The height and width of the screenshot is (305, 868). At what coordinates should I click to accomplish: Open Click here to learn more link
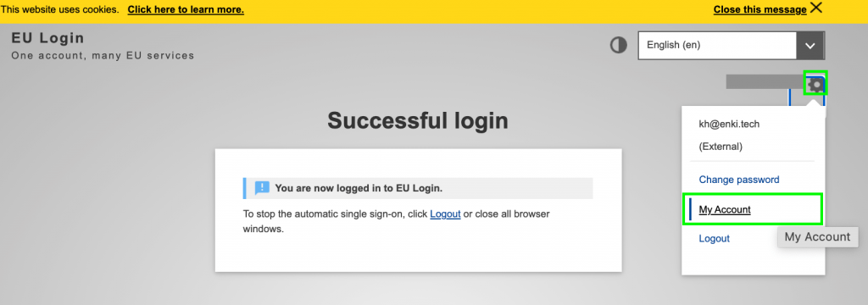point(186,10)
